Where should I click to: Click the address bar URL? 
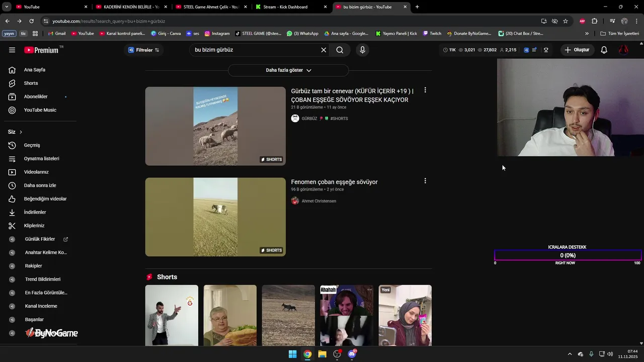tap(109, 21)
